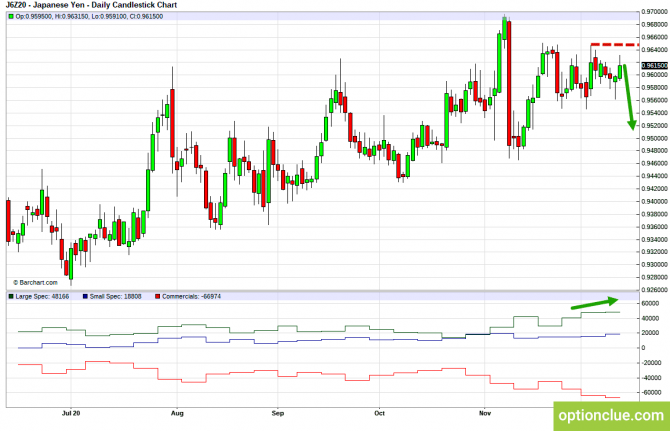This screenshot has width=670, height=431.
Task: Click the 0.958000 price axis label
Action: point(655,88)
